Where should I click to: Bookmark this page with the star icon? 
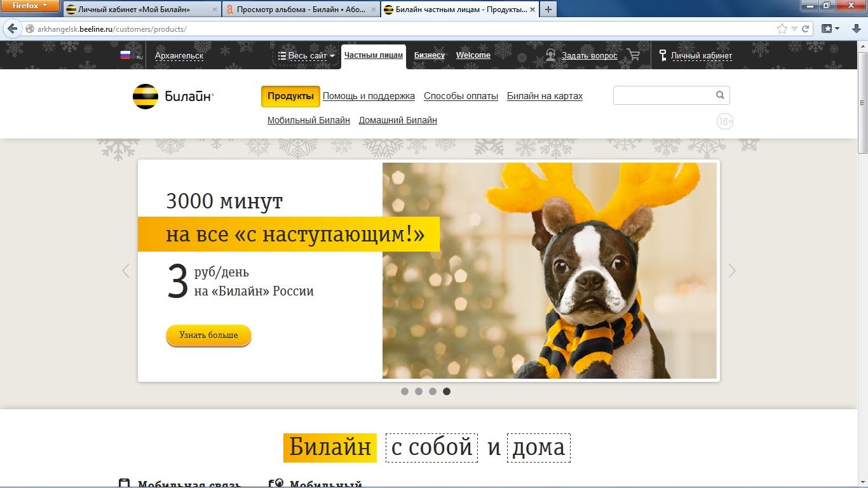tap(782, 29)
